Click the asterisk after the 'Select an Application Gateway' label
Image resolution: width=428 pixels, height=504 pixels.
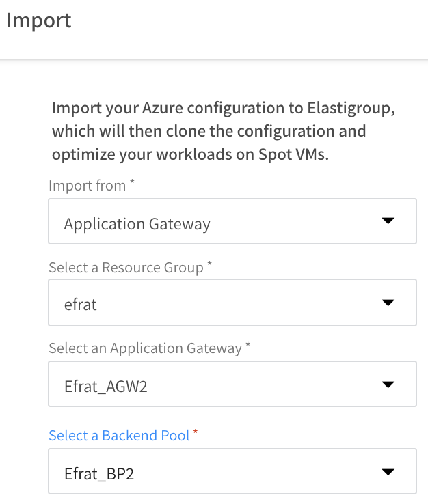pos(248,346)
